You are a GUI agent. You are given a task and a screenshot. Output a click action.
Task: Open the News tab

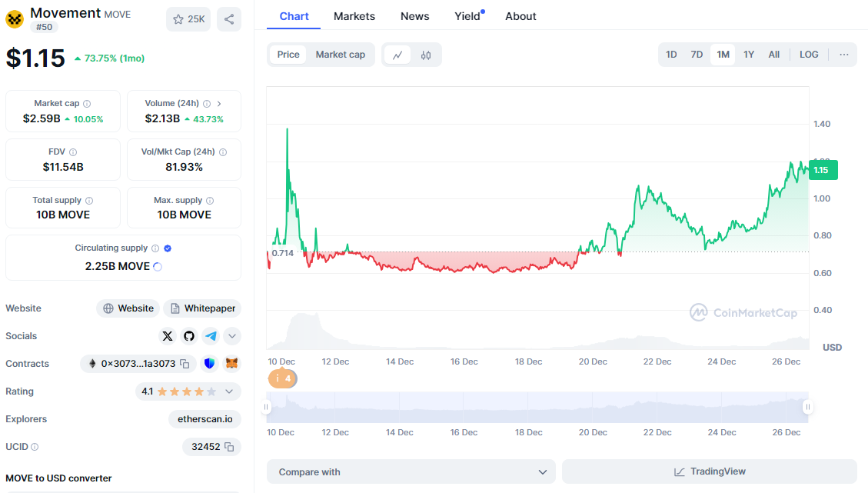coord(414,16)
